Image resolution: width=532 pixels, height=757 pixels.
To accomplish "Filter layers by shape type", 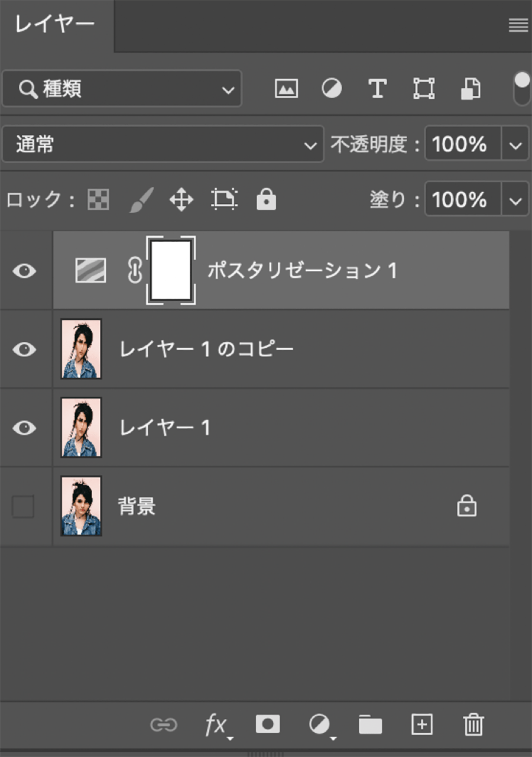I will coord(424,89).
